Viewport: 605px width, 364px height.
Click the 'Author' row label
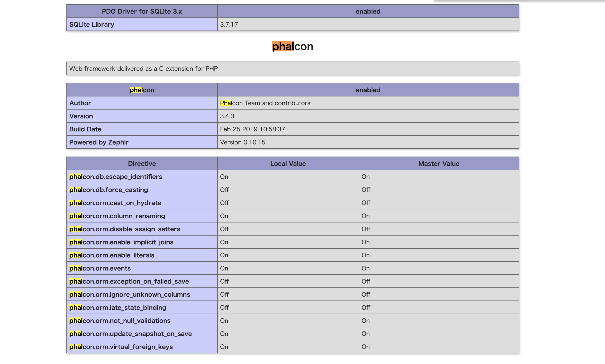tap(80, 103)
